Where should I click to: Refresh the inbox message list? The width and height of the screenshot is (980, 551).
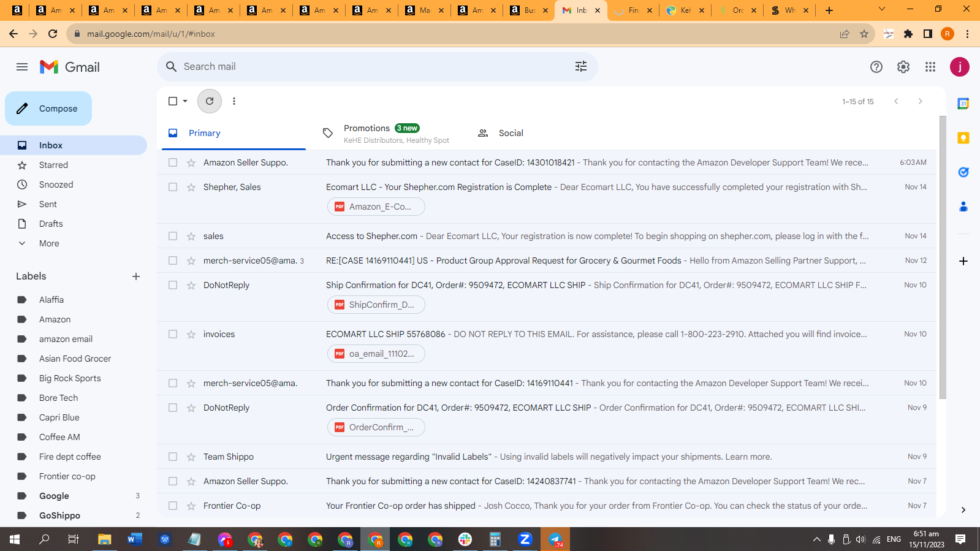(x=210, y=101)
